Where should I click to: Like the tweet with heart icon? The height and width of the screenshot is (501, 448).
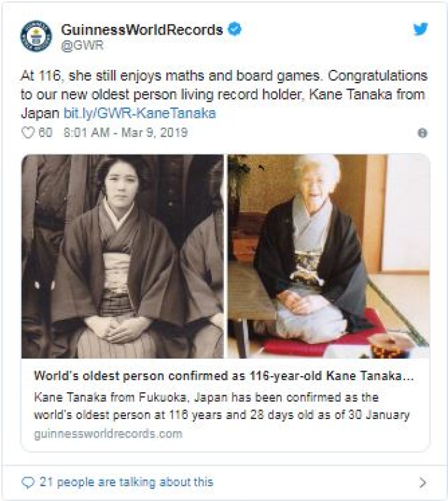point(28,133)
